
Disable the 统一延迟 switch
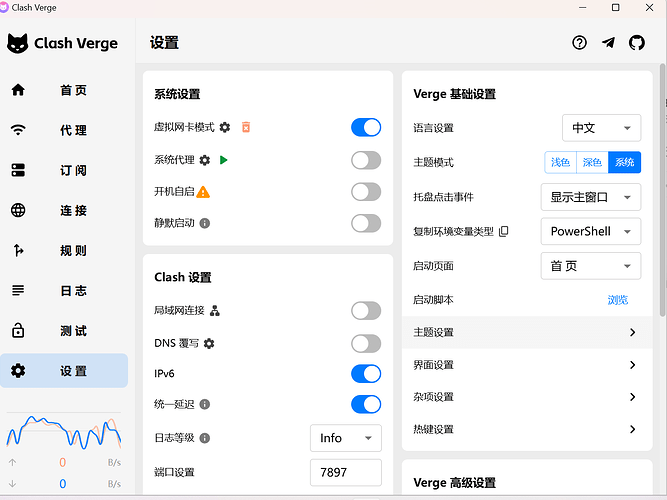point(366,404)
